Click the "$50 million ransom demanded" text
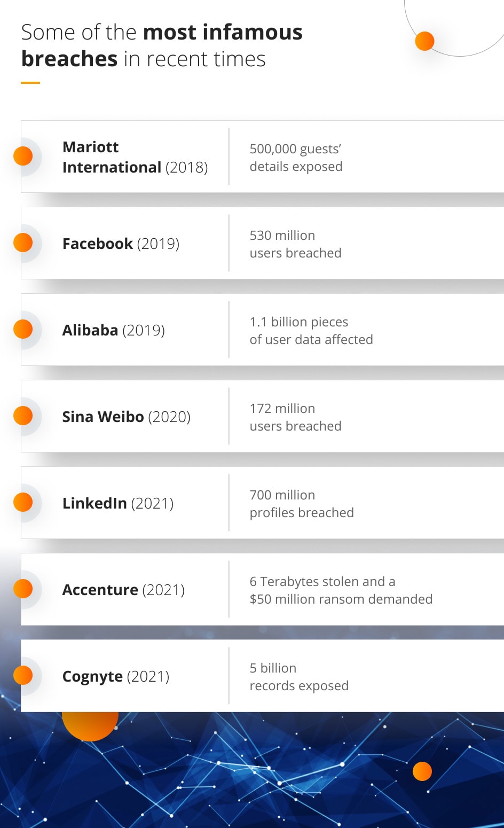 pyautogui.click(x=341, y=599)
